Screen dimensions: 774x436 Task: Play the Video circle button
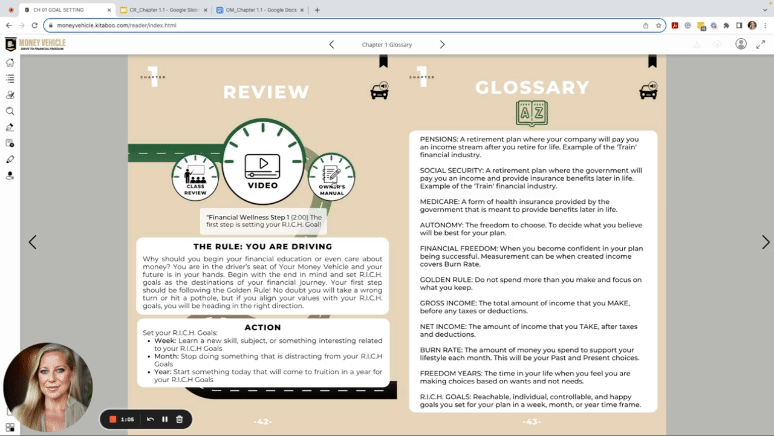click(263, 161)
